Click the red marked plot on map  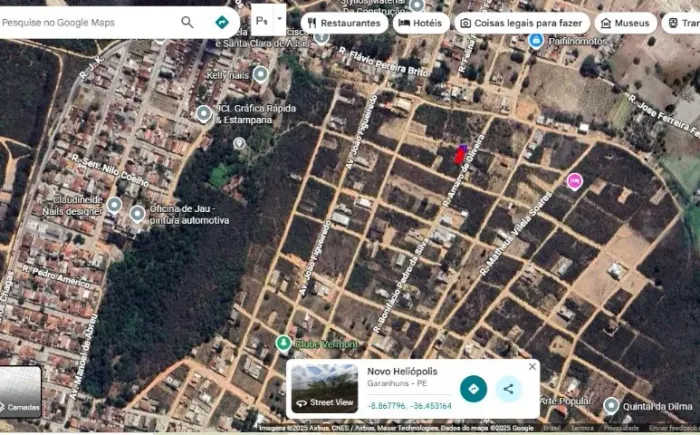coord(460,154)
